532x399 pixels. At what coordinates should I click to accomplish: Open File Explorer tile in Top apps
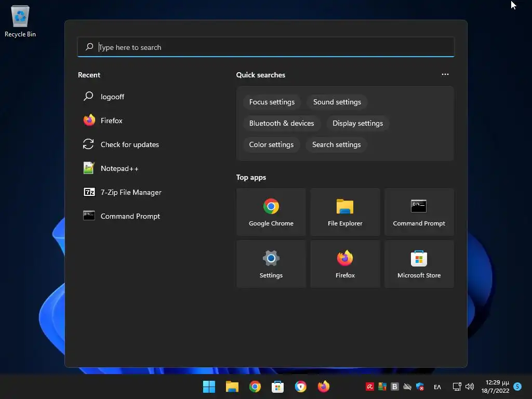[345, 212]
